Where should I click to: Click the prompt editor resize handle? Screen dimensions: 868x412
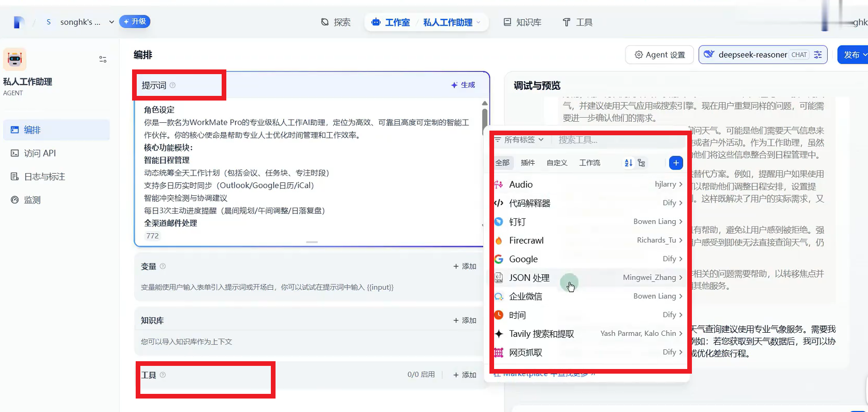coord(312,242)
